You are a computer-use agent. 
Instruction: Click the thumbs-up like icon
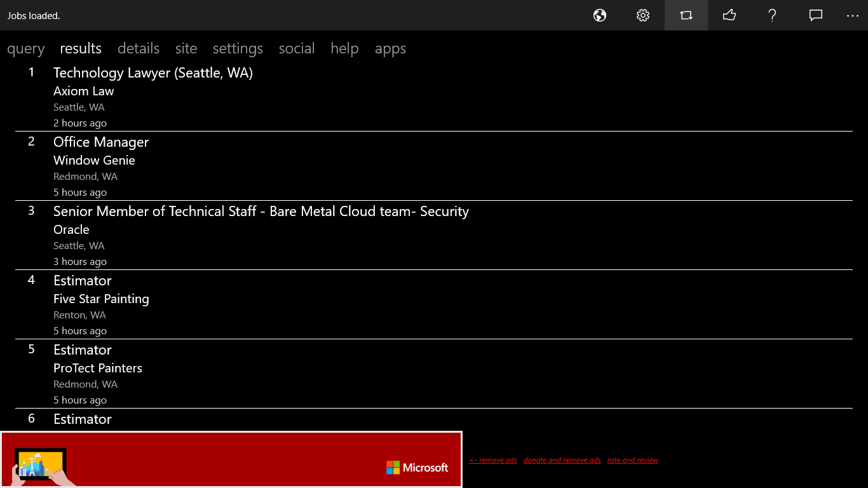coord(729,15)
